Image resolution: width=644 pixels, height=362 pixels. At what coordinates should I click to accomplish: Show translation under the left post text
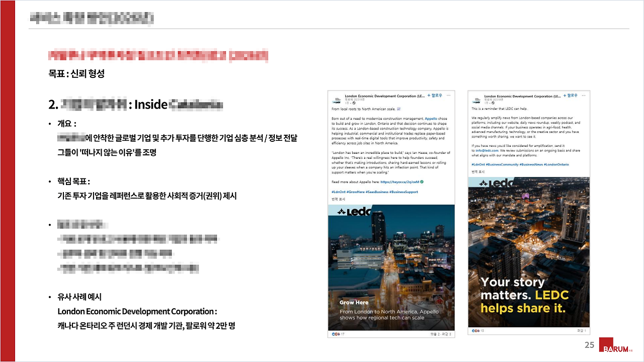[x=338, y=199]
